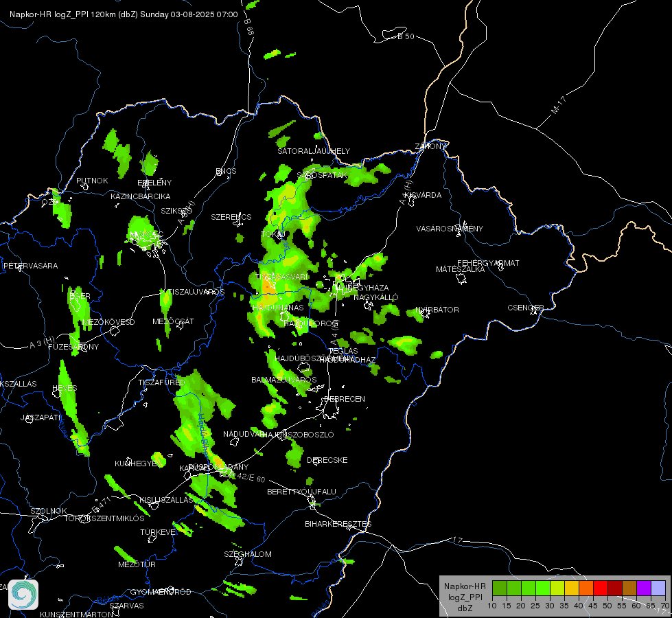Click the SZARVAS town label
The width and height of the screenshot is (672, 618).
click(126, 606)
